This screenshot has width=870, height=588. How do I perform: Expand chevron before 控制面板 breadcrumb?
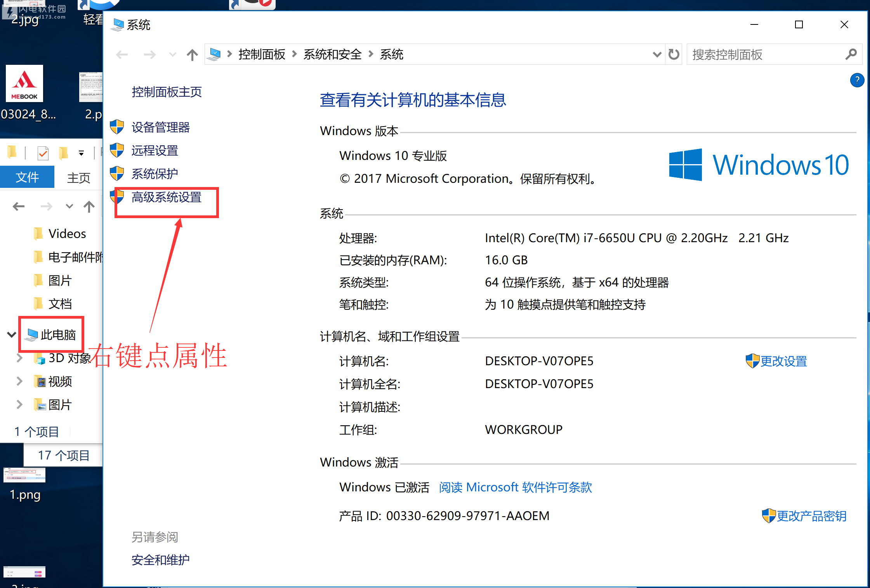pos(229,54)
